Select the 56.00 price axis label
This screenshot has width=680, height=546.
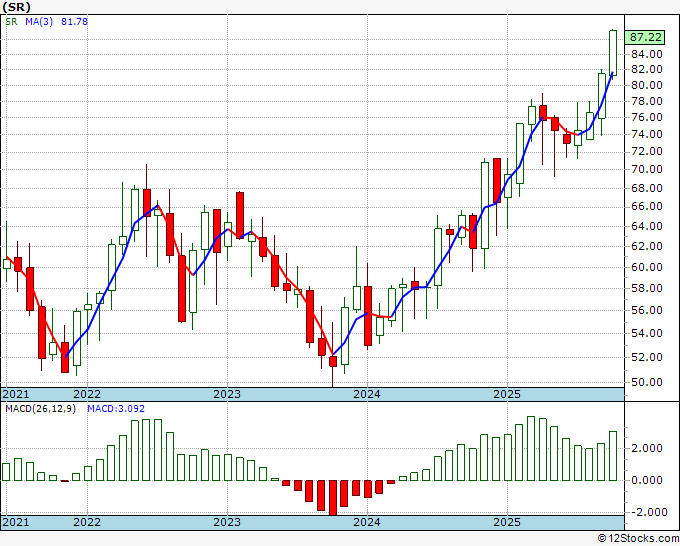pos(646,310)
